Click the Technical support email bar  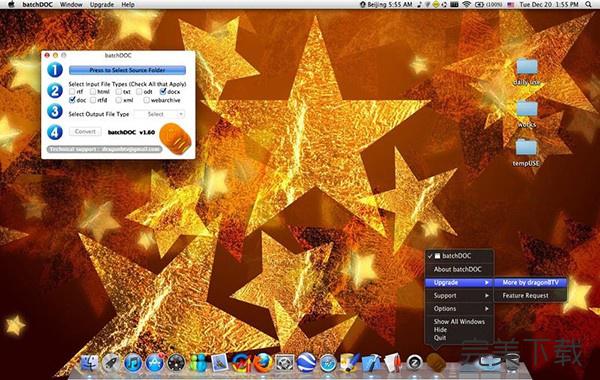click(104, 149)
